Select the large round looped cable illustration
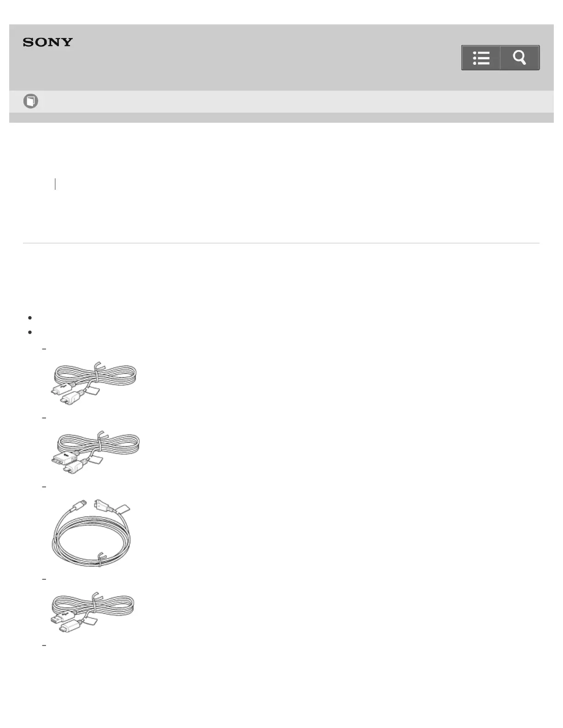The image size is (563, 728). pos(91,533)
